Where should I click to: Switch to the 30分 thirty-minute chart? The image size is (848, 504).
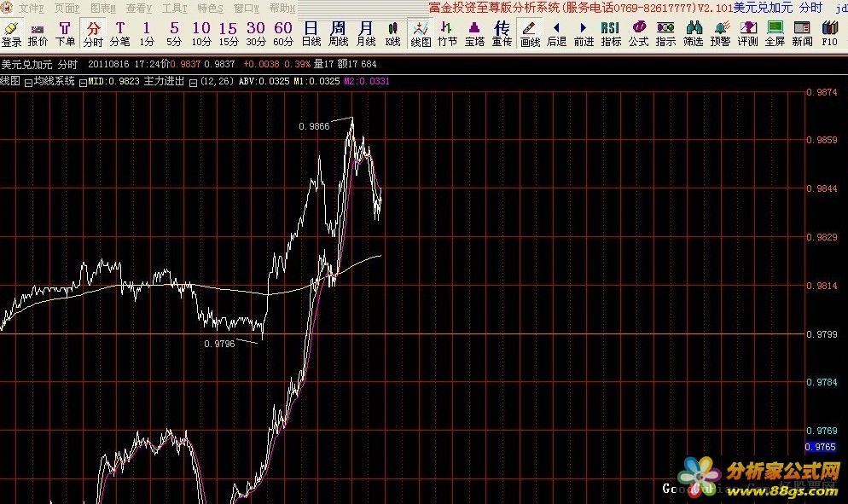point(256,33)
